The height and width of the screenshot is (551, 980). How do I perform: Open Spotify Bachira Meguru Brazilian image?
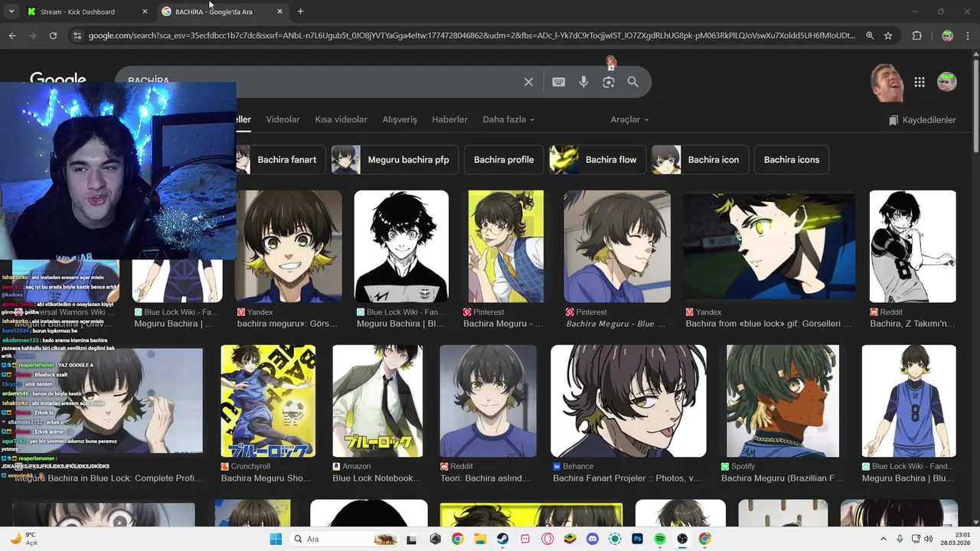tap(782, 401)
